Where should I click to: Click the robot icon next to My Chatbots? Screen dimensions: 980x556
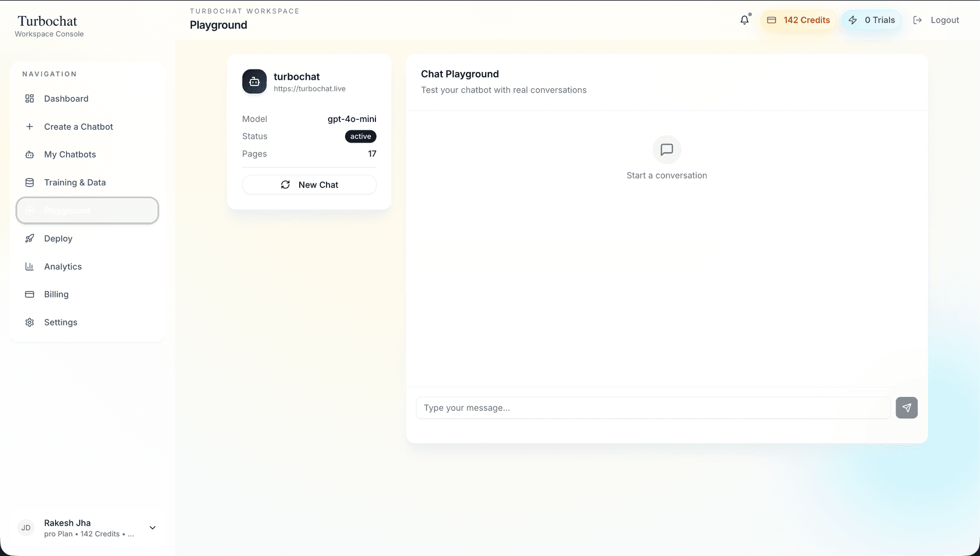point(30,154)
